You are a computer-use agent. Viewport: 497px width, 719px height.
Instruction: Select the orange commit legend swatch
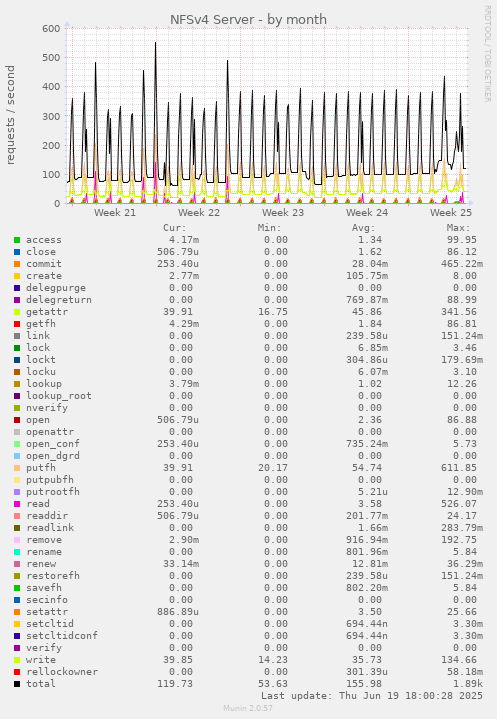tap(17, 264)
